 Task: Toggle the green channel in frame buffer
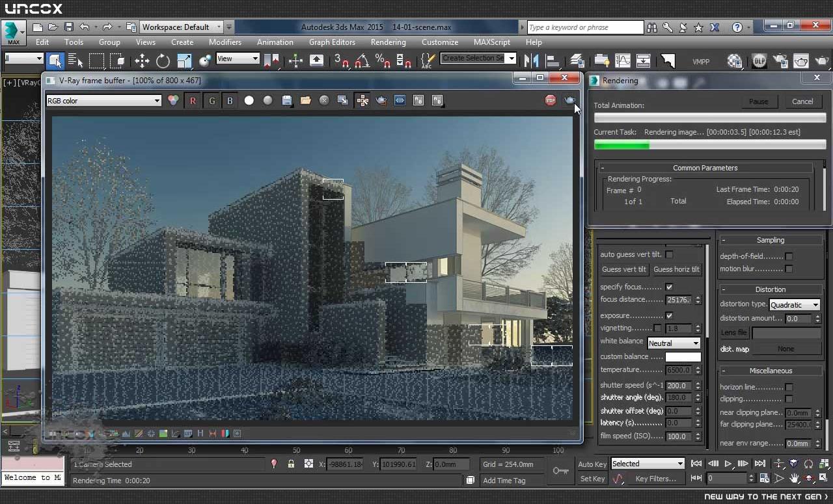tap(212, 100)
